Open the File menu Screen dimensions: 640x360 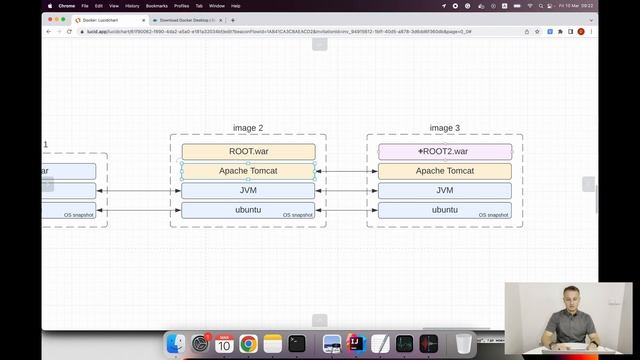pos(85,6)
